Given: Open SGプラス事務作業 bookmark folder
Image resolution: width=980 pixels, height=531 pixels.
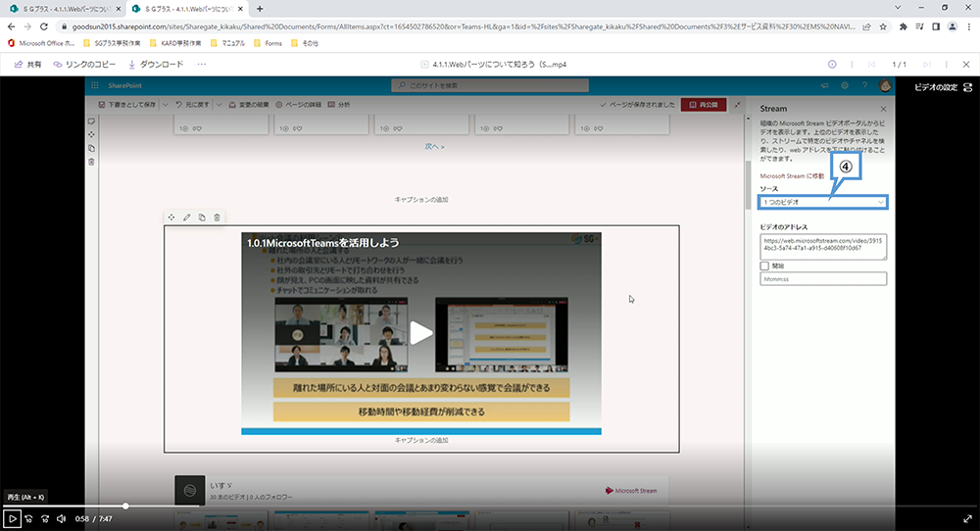Looking at the screenshot, I should [x=112, y=43].
